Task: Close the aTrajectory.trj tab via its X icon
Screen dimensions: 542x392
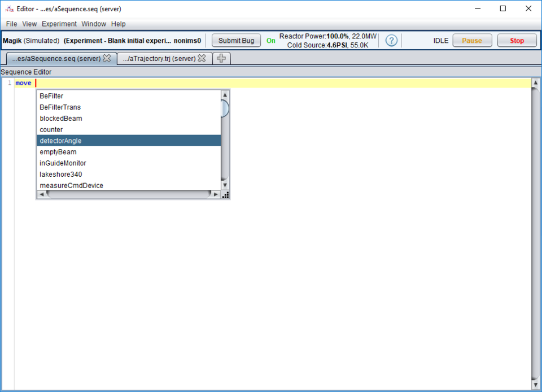Action: (x=203, y=57)
